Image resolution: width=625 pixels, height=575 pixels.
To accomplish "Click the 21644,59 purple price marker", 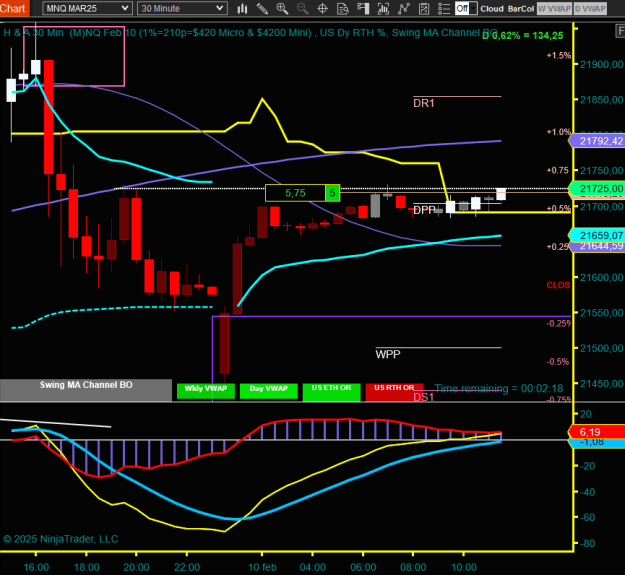I will pos(597,246).
